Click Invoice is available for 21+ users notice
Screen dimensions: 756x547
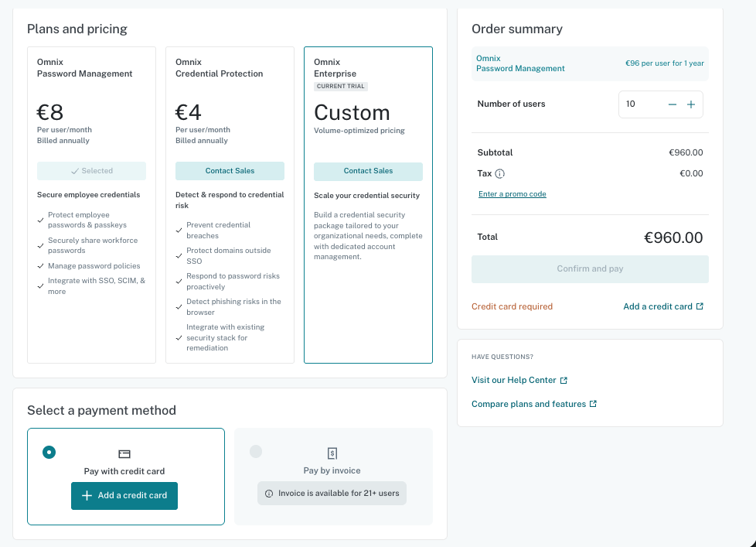click(332, 494)
